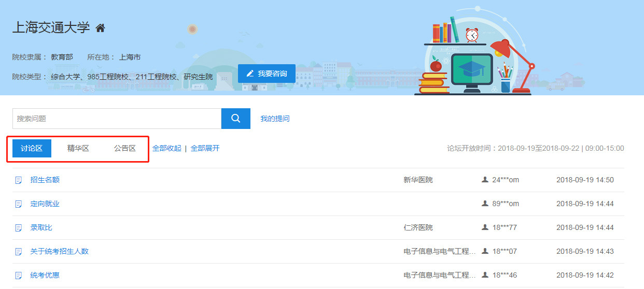Click the user icon beside 18***07

[x=485, y=251]
